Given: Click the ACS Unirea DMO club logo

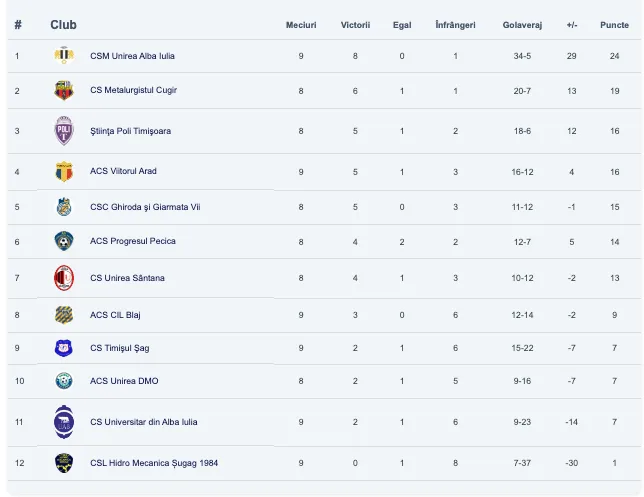Looking at the screenshot, I should tap(64, 381).
